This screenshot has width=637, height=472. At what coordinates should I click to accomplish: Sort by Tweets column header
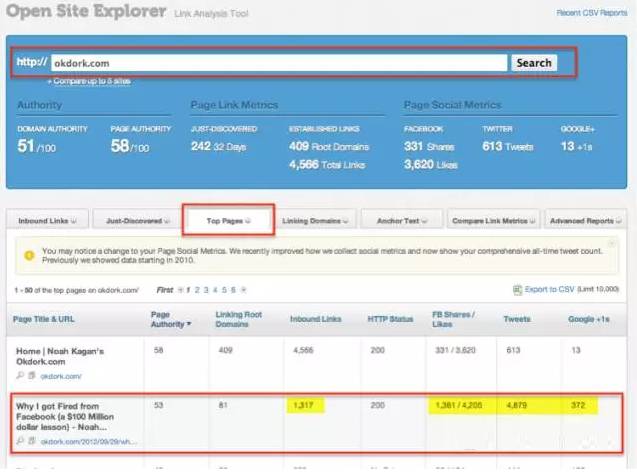517,319
